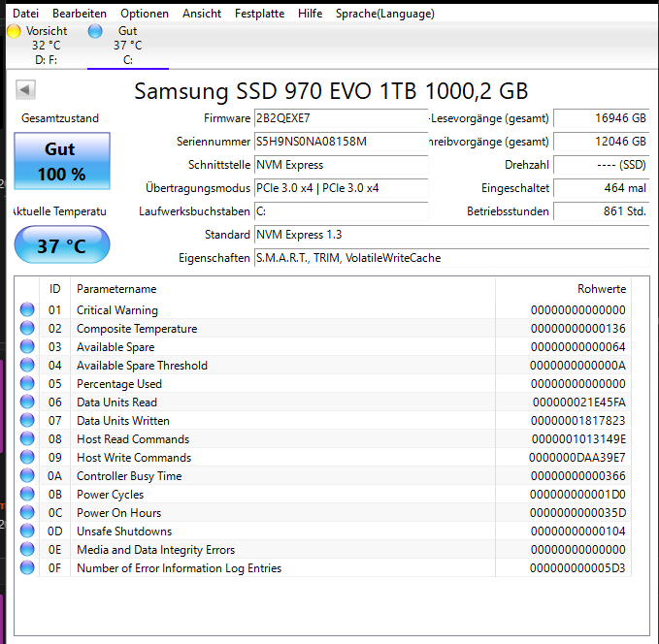Go to previous disk with back arrow
This screenshot has width=659, height=644.
point(25,89)
